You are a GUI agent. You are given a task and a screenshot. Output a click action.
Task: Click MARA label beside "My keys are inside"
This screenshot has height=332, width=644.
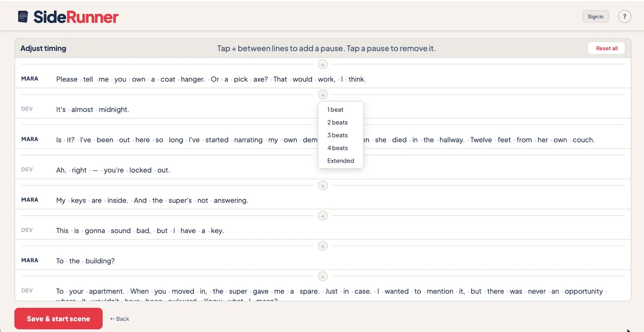(x=30, y=200)
